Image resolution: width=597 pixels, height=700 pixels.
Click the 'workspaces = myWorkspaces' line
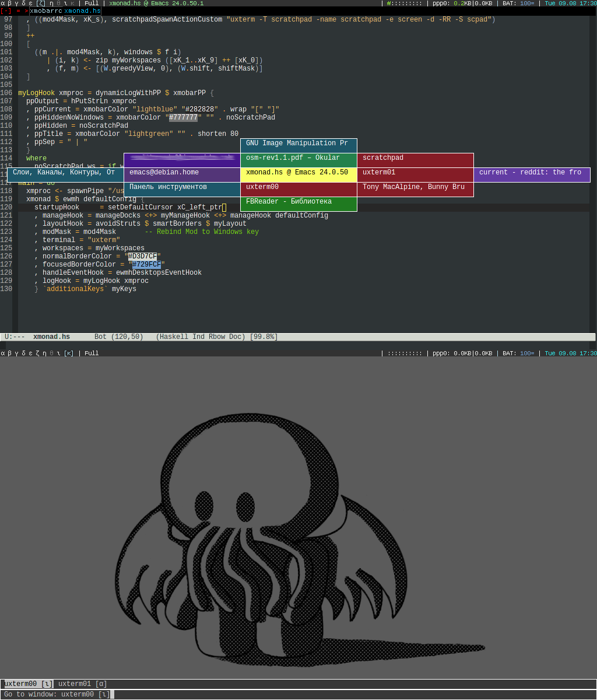[89, 248]
